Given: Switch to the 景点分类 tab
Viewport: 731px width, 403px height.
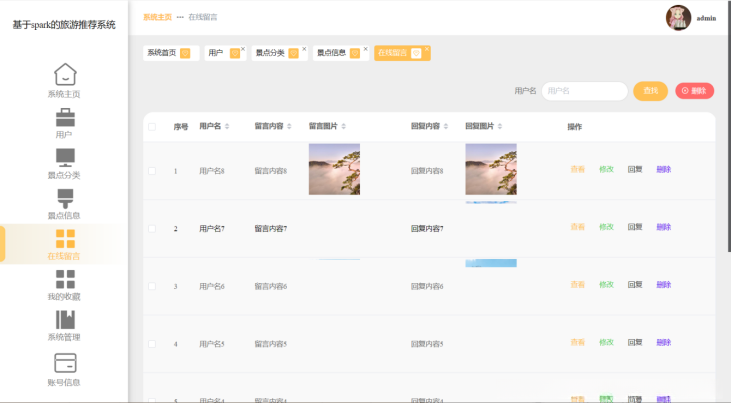Looking at the screenshot, I should (x=279, y=53).
